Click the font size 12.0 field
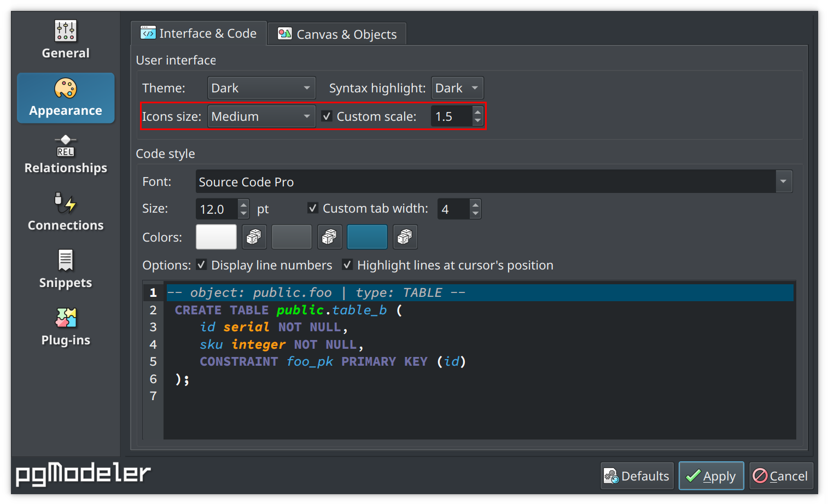Viewport: 828px width, 504px height. (217, 209)
